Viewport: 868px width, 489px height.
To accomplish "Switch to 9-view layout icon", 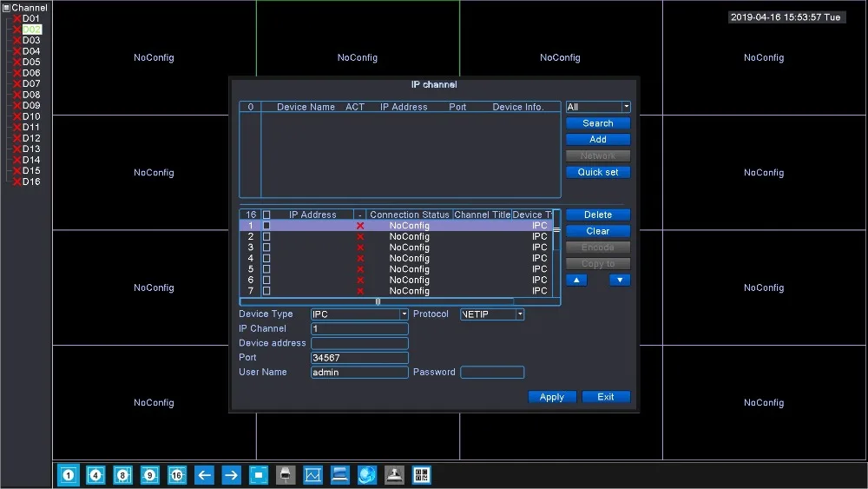I will pos(149,475).
